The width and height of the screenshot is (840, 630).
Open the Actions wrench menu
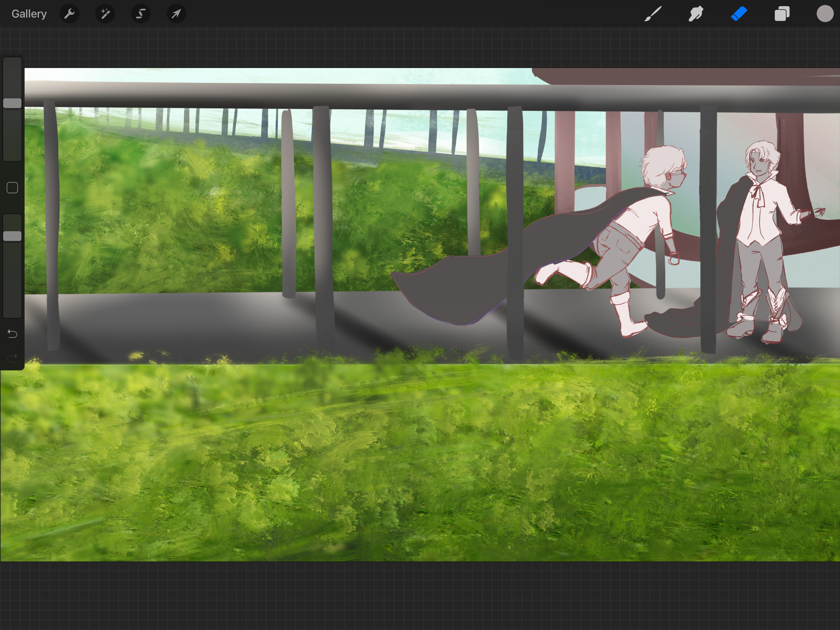pyautogui.click(x=69, y=14)
